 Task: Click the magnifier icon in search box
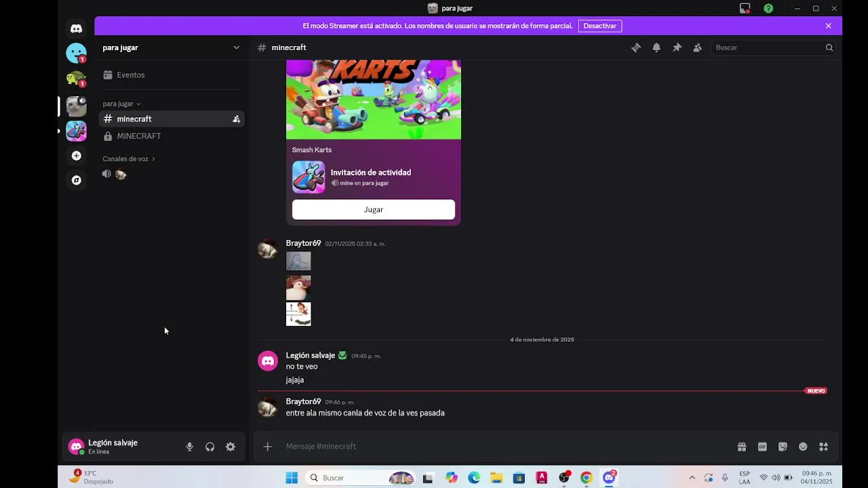pos(829,47)
